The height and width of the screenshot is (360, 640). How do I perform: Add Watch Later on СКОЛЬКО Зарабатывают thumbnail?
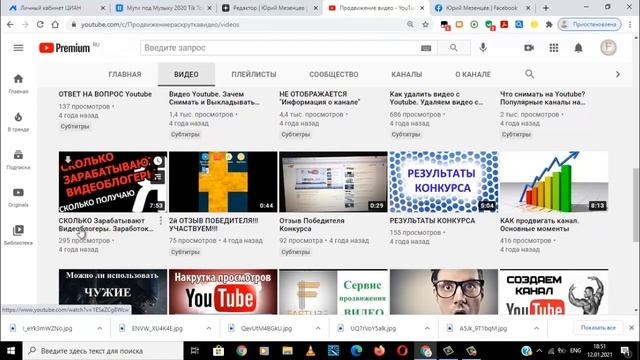pos(158,161)
